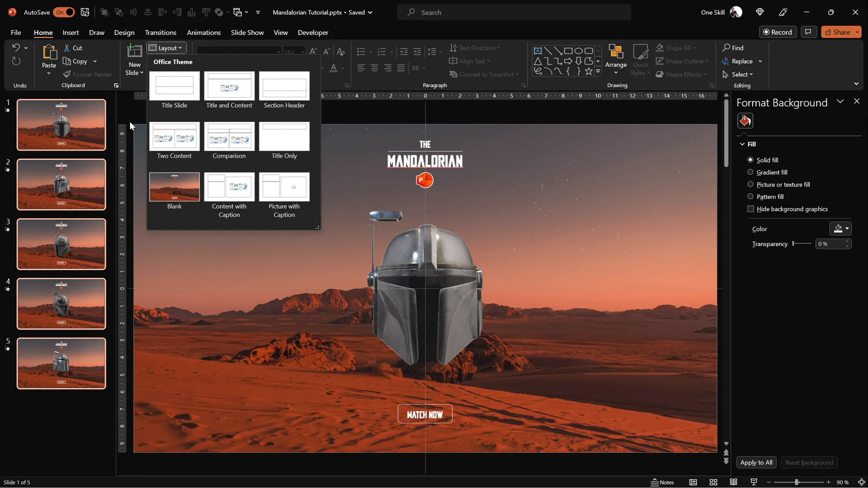Open the Comments pane icon
Viewport: 868px width, 488px height.
pos(808,32)
